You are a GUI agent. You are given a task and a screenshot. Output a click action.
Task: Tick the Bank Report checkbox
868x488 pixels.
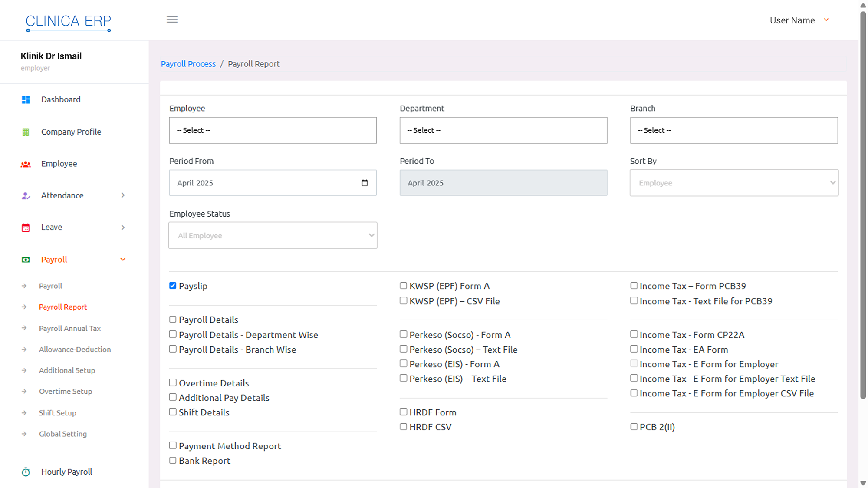173,461
